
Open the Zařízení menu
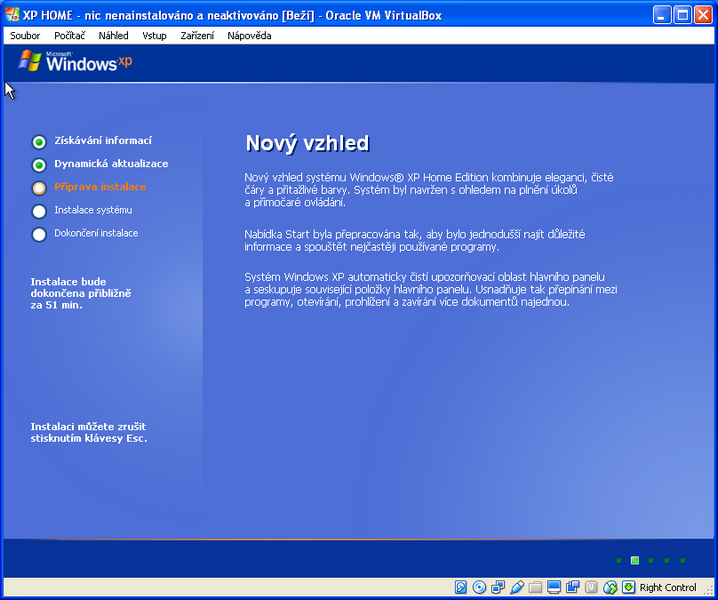pyautogui.click(x=197, y=36)
